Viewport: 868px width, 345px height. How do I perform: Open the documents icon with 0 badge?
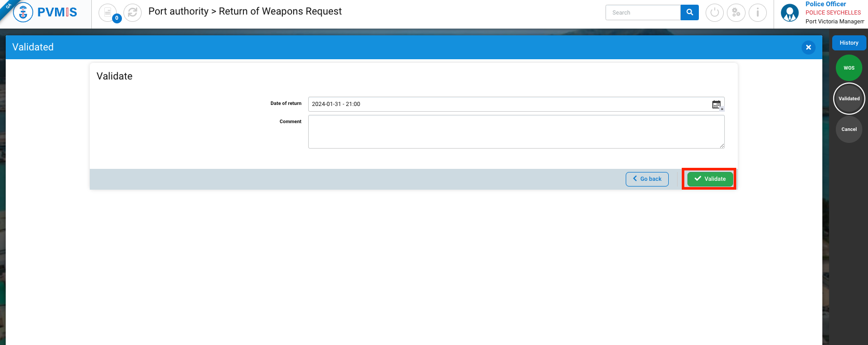(x=108, y=12)
